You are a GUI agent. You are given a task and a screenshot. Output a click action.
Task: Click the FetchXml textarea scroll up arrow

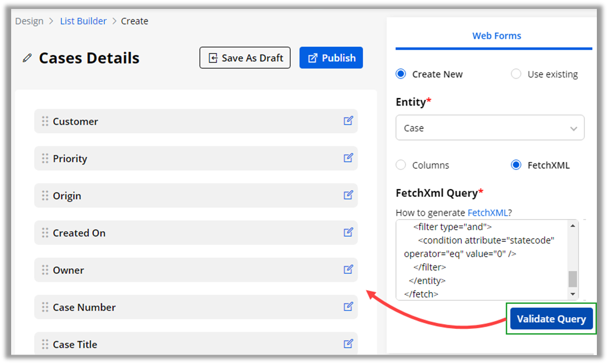pyautogui.click(x=572, y=225)
